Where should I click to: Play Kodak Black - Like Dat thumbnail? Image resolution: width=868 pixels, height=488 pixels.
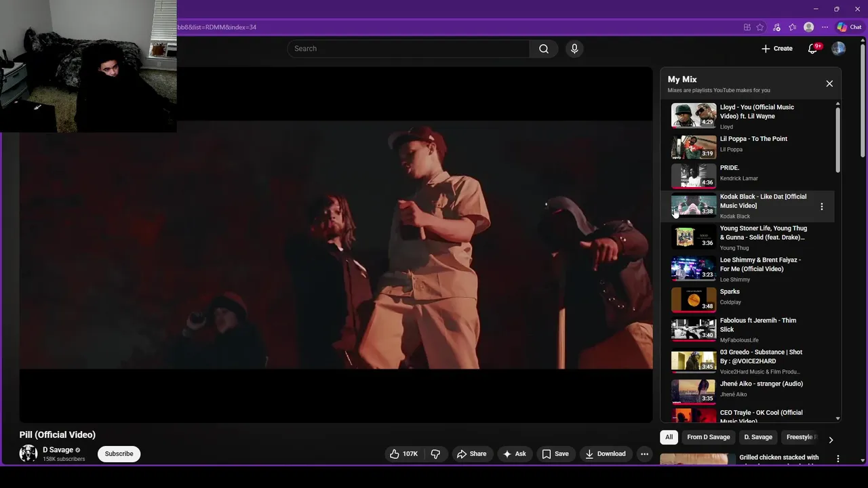click(694, 206)
